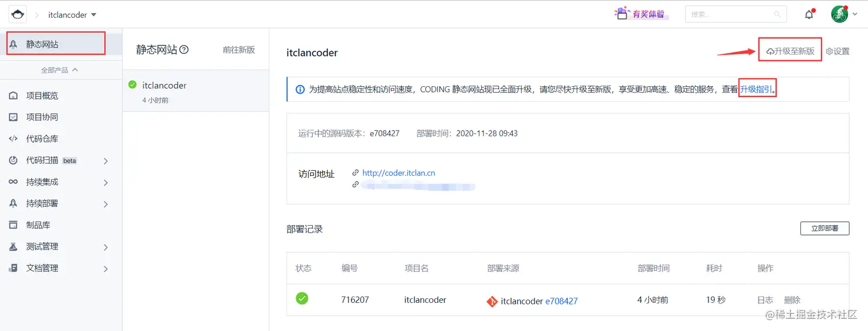Select the 代码仓库 icon
This screenshot has width=868, height=331.
tap(13, 138)
